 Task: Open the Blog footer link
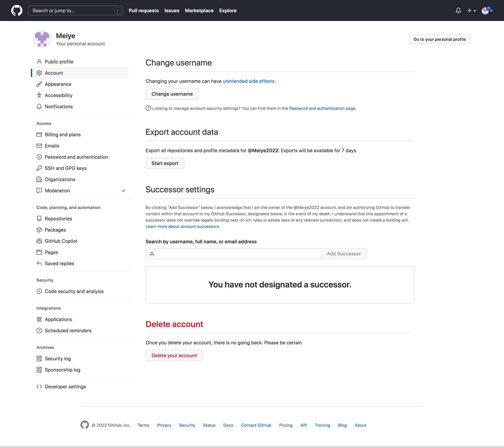pyautogui.click(x=342, y=425)
